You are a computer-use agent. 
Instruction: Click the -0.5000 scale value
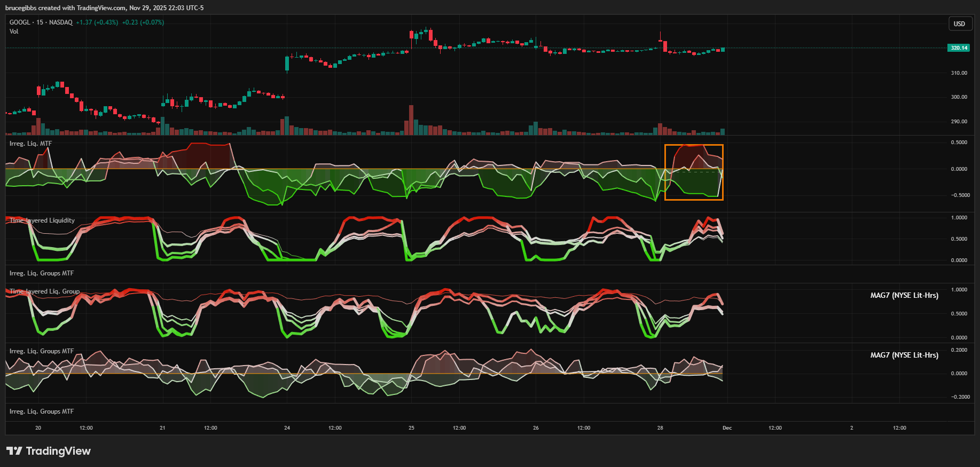(960, 195)
